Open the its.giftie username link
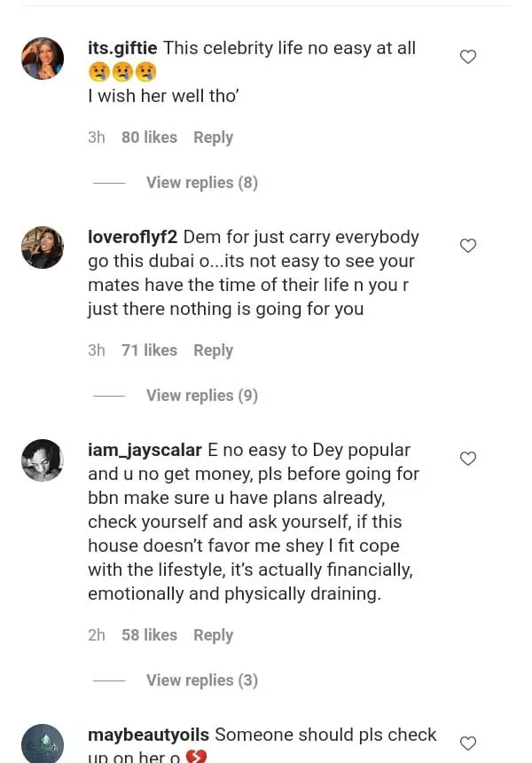The width and height of the screenshot is (532, 763). (122, 48)
